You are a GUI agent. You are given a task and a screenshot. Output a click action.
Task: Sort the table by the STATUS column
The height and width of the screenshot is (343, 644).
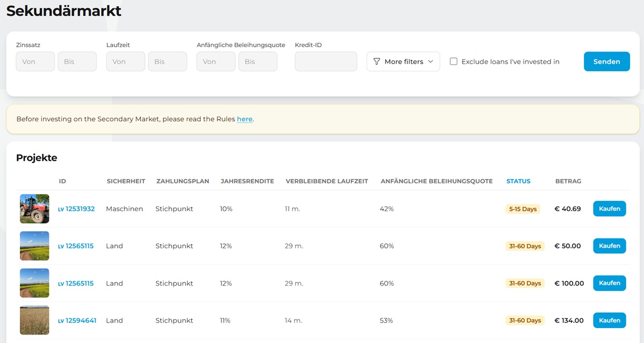pyautogui.click(x=518, y=181)
